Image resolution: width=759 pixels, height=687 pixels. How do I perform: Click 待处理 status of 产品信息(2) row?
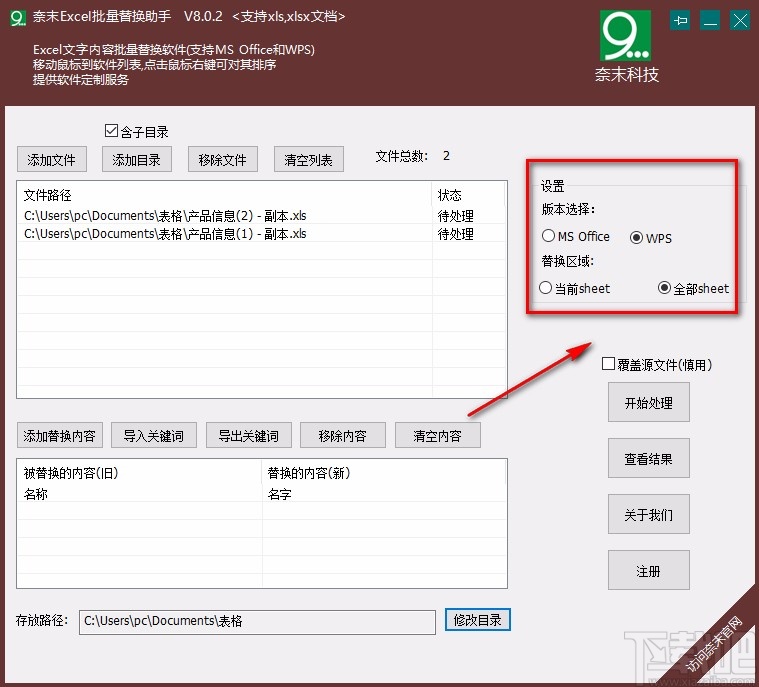click(x=455, y=215)
